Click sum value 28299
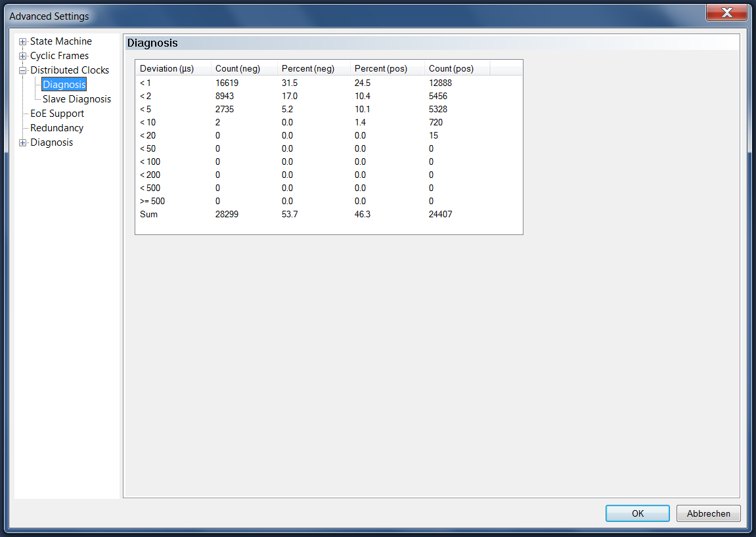The height and width of the screenshot is (537, 756). click(x=227, y=214)
